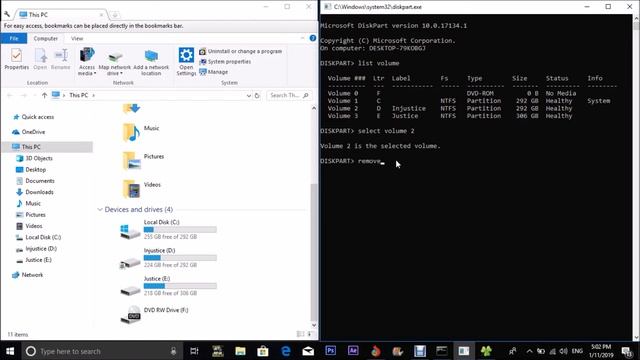
Task: Close the This PC tab
Action: pyautogui.click(x=101, y=15)
